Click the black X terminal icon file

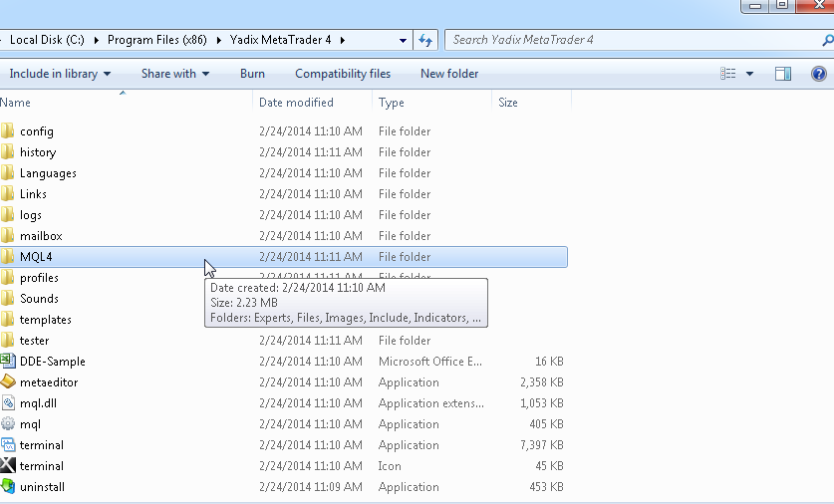(x=7, y=466)
